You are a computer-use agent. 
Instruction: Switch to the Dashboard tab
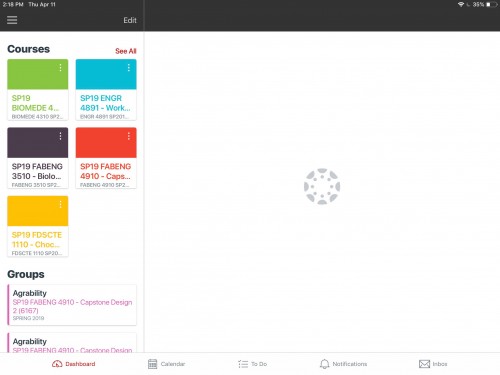[74, 364]
